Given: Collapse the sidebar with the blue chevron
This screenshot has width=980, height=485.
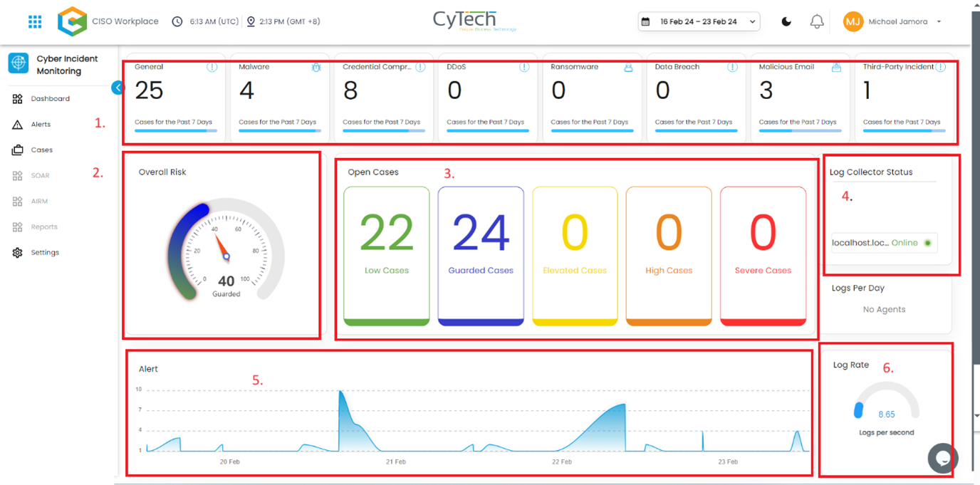Looking at the screenshot, I should (x=118, y=88).
